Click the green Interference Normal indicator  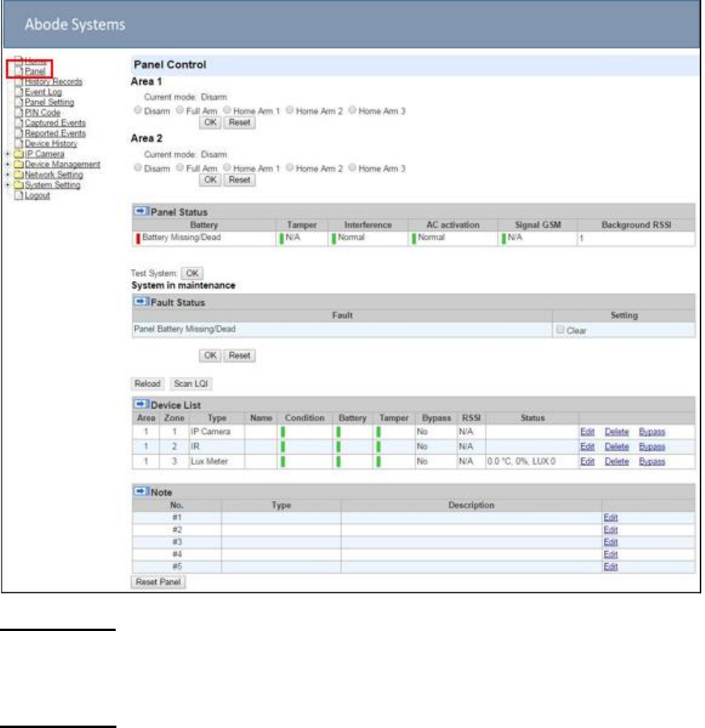(x=333, y=238)
